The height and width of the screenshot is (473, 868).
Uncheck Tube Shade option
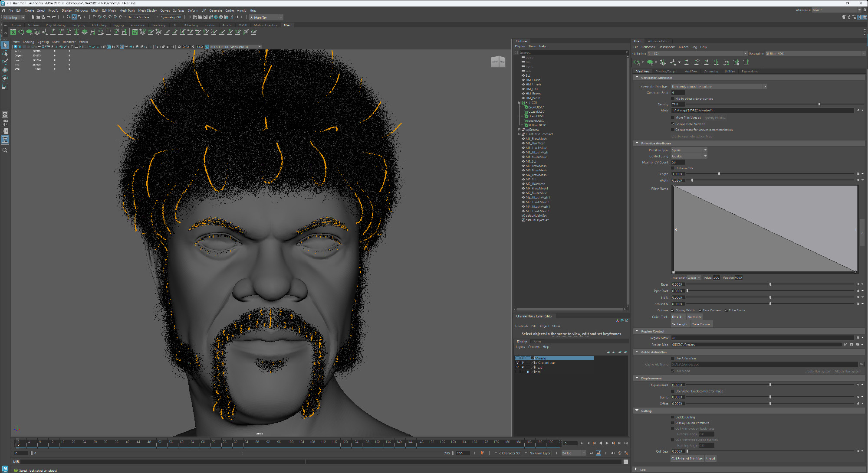click(726, 310)
